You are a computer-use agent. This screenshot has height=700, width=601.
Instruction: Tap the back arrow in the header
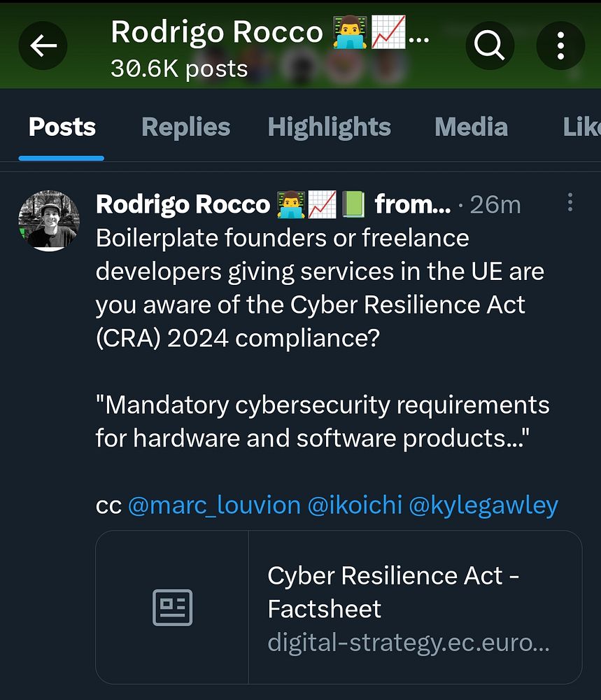pyautogui.click(x=44, y=46)
